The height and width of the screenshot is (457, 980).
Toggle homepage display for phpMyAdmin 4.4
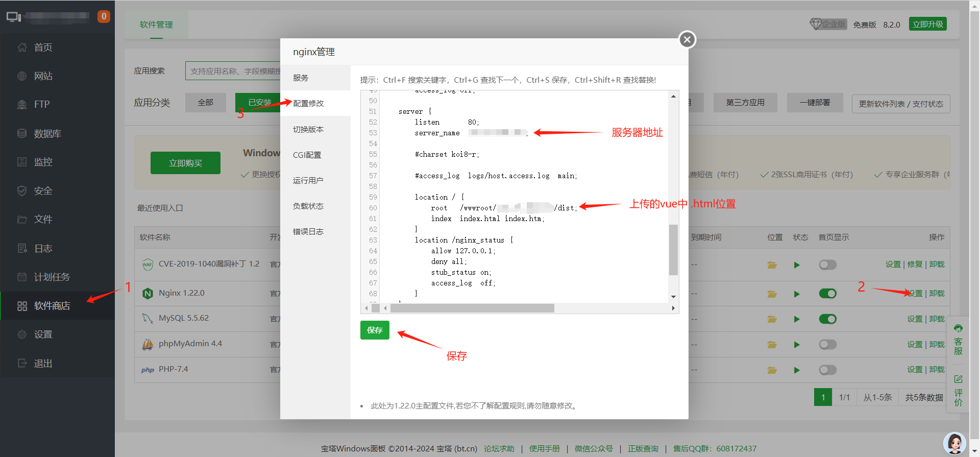tap(828, 345)
